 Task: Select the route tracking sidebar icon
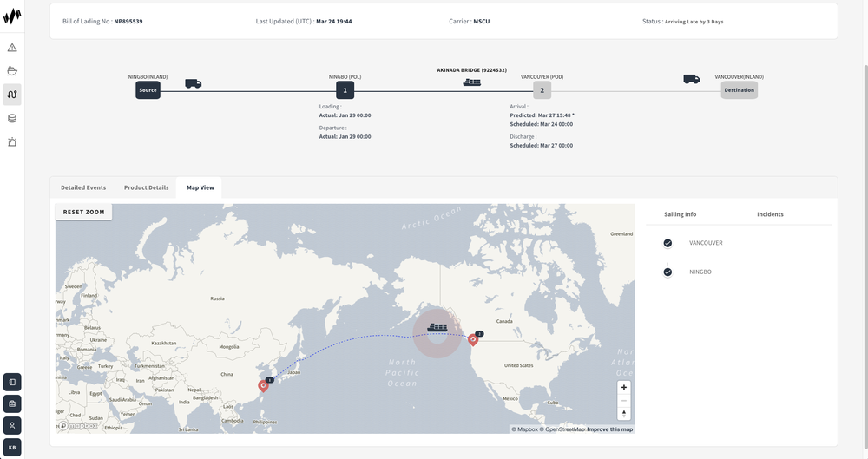click(x=12, y=95)
